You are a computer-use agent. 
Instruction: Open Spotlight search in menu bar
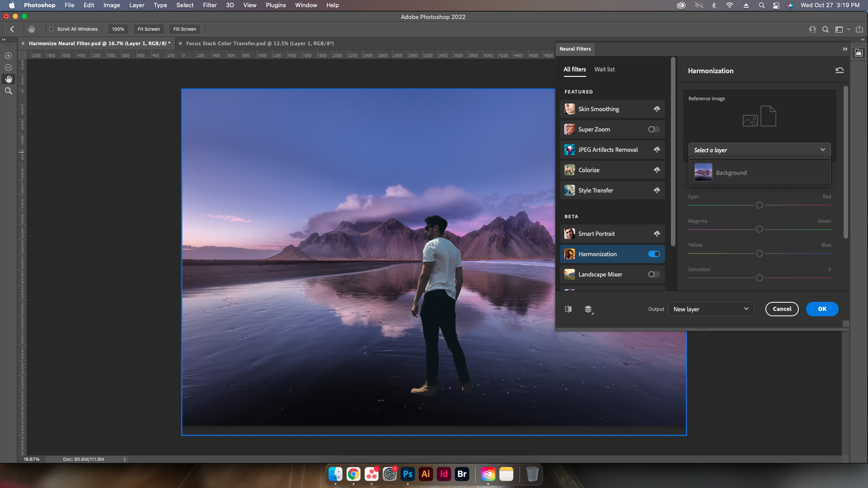[x=762, y=5]
